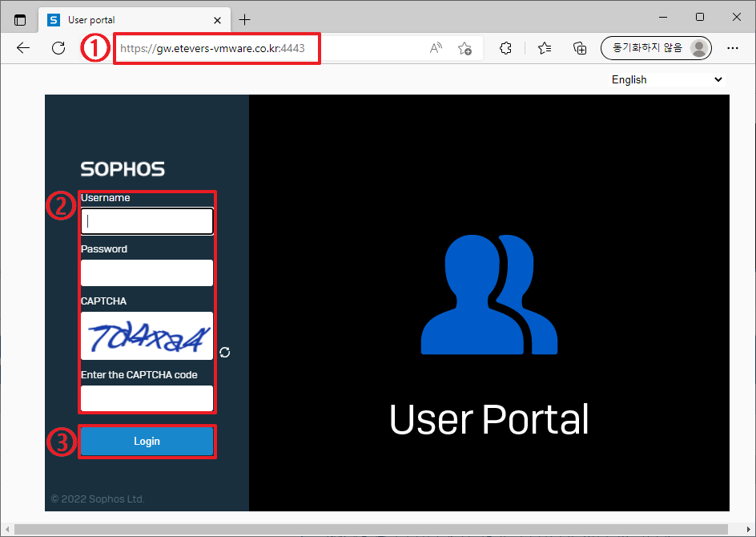Click the "© 2022 Sophos Ltd." text
The image size is (756, 537).
[98, 499]
